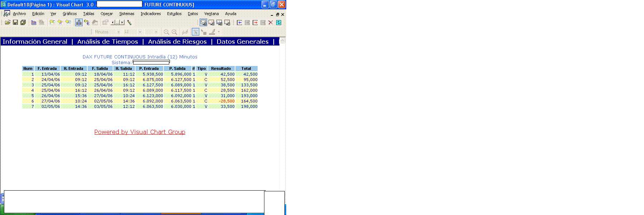Go to Información General section
This screenshot has width=644, height=215.
35,42
